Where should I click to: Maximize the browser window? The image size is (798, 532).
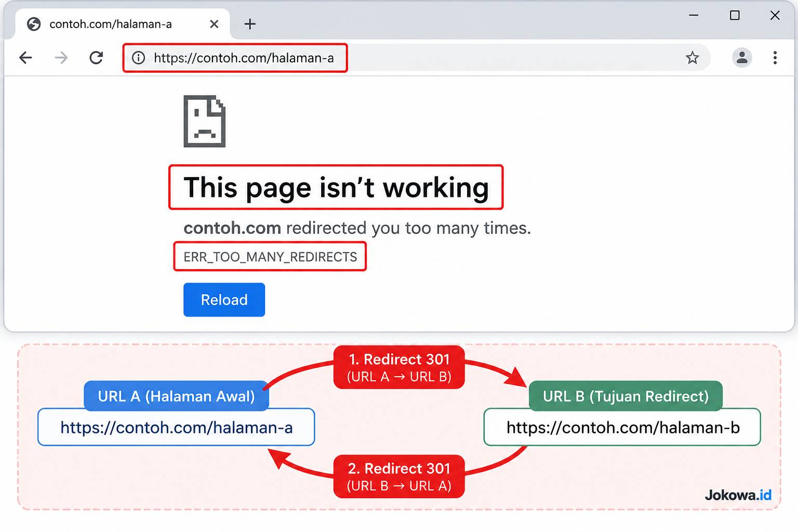[x=735, y=15]
